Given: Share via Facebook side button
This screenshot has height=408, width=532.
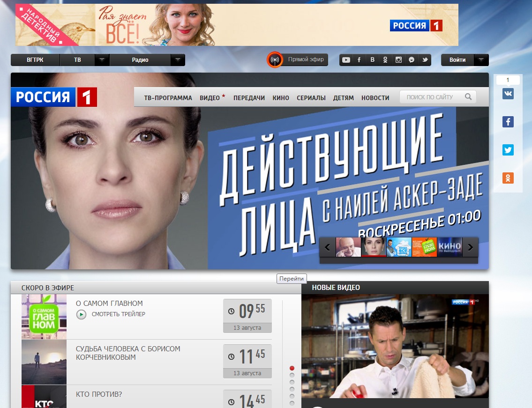Looking at the screenshot, I should (x=508, y=122).
